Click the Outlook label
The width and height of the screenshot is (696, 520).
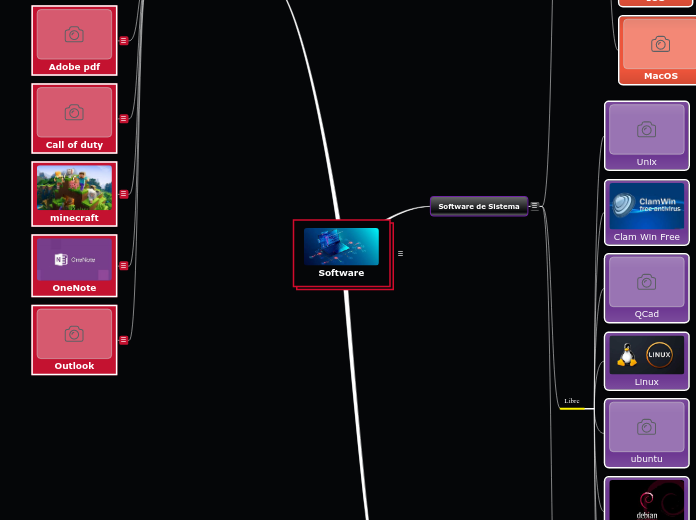click(x=74, y=366)
